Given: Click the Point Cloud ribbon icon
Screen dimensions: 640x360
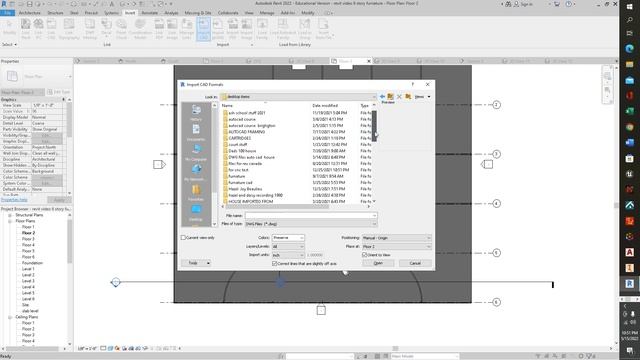Looking at the screenshot, I should pyautogui.click(x=121, y=29).
